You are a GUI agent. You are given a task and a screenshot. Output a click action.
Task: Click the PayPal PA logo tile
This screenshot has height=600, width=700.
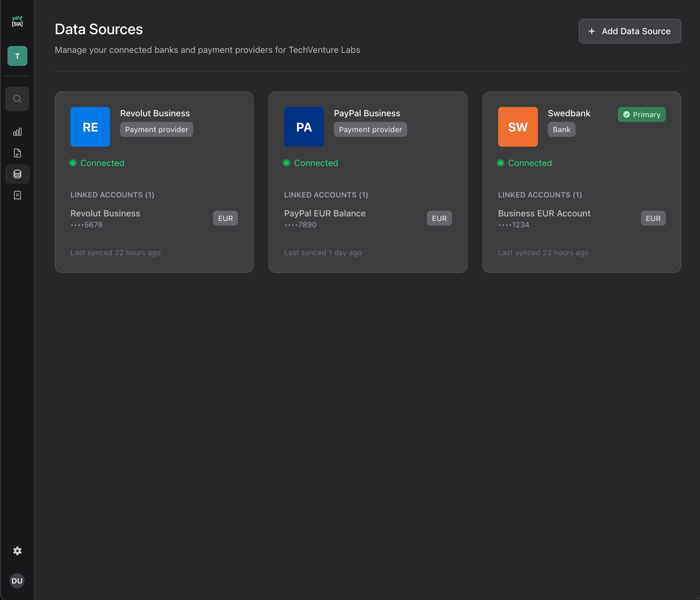[x=304, y=127]
